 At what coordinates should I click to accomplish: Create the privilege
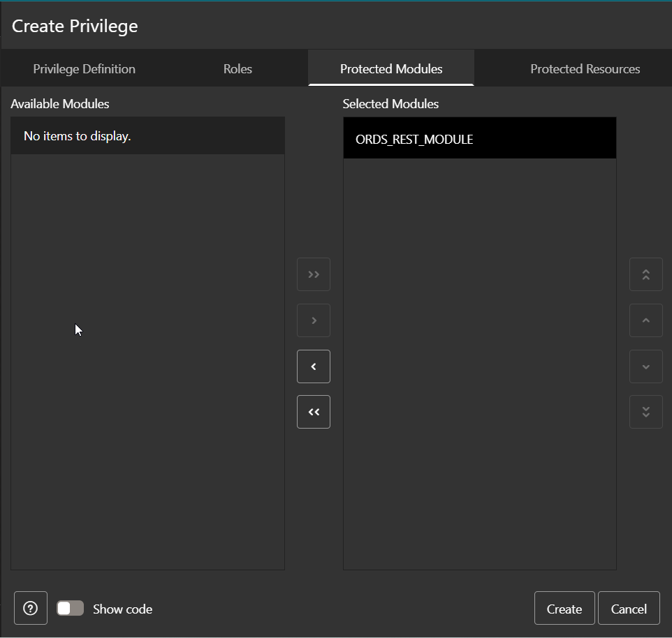(564, 607)
